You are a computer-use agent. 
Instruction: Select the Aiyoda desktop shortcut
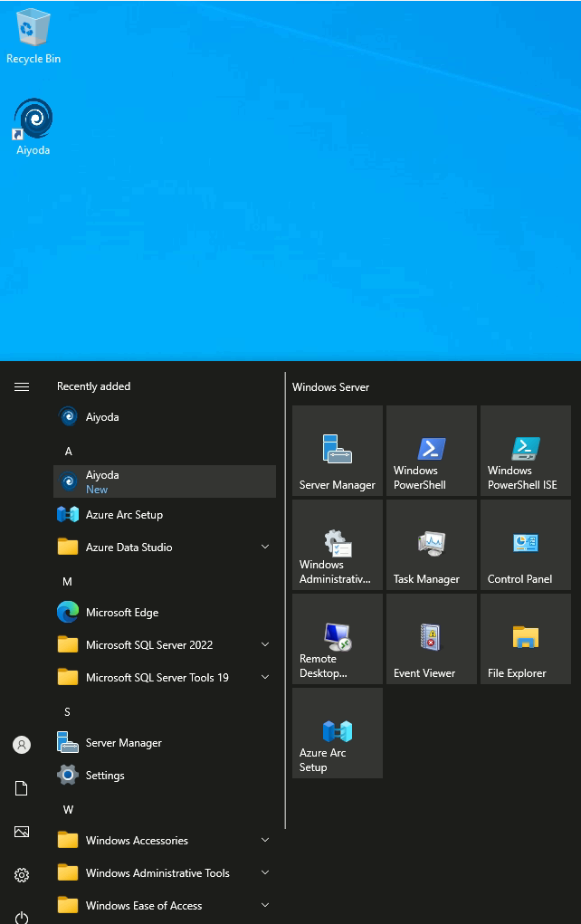(x=33, y=127)
